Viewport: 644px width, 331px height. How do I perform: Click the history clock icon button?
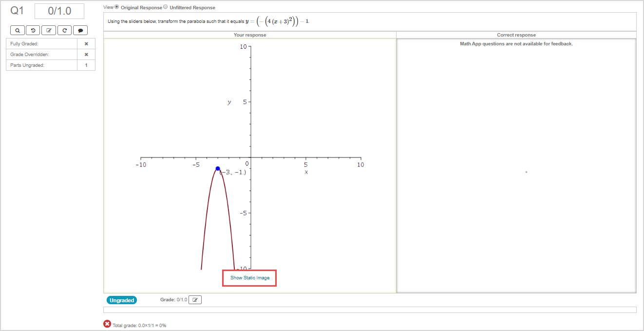tap(33, 31)
